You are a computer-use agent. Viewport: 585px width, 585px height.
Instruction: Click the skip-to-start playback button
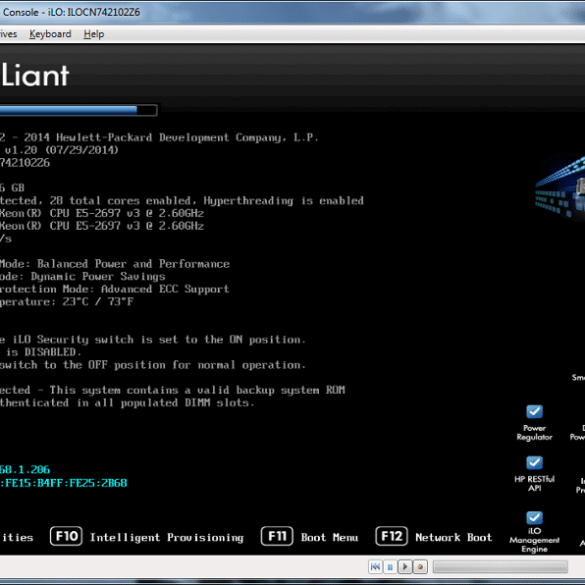(x=375, y=567)
